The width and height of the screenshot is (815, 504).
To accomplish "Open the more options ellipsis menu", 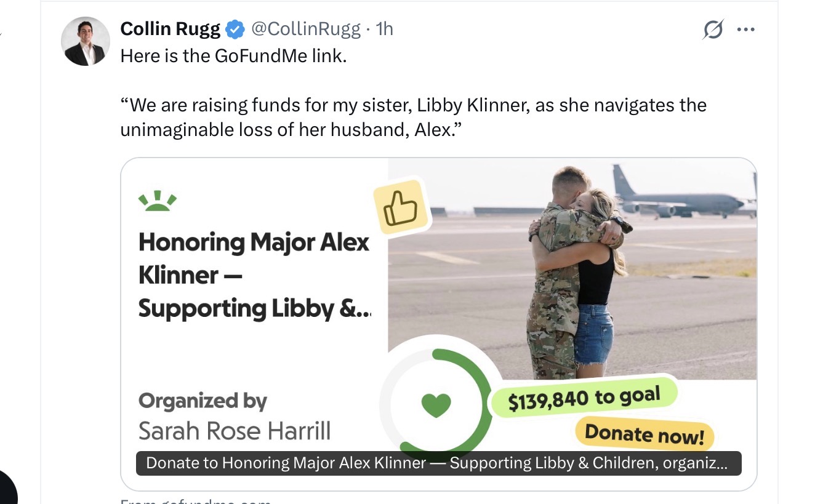I will tap(745, 30).
